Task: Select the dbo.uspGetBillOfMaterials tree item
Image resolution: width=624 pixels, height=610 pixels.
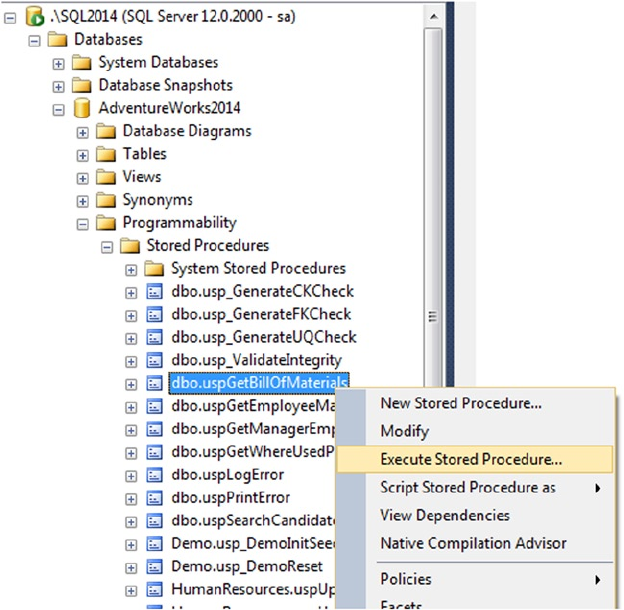Action: click(x=259, y=383)
